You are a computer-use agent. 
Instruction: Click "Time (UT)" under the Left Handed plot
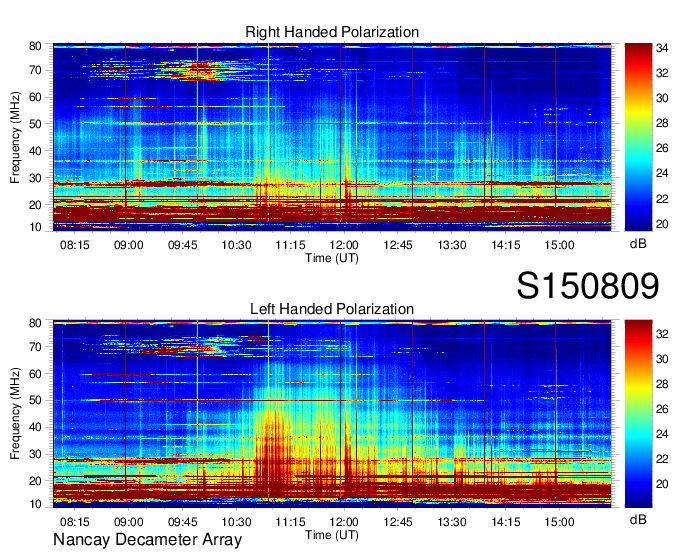click(x=332, y=535)
